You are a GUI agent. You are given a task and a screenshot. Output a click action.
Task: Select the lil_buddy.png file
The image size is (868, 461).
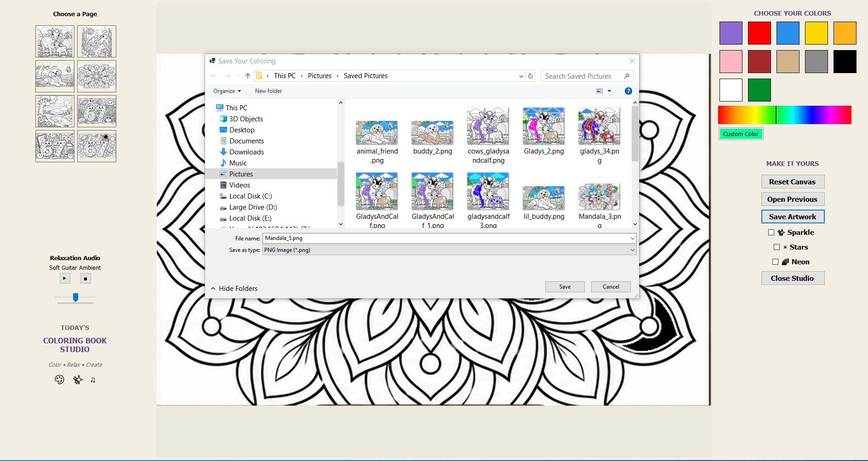click(x=544, y=203)
